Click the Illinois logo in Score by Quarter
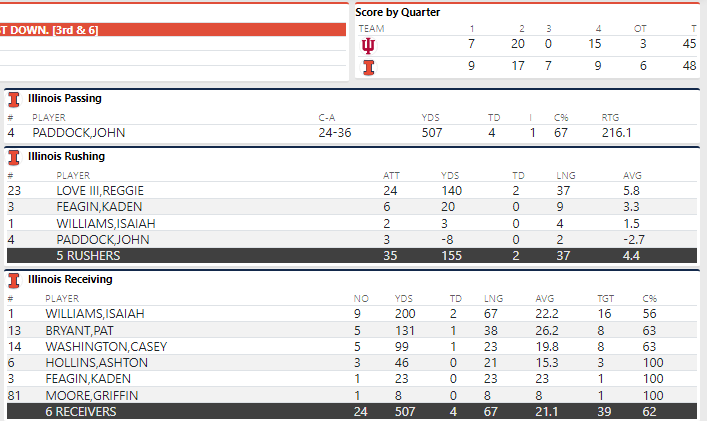707x421 pixels. [x=368, y=66]
